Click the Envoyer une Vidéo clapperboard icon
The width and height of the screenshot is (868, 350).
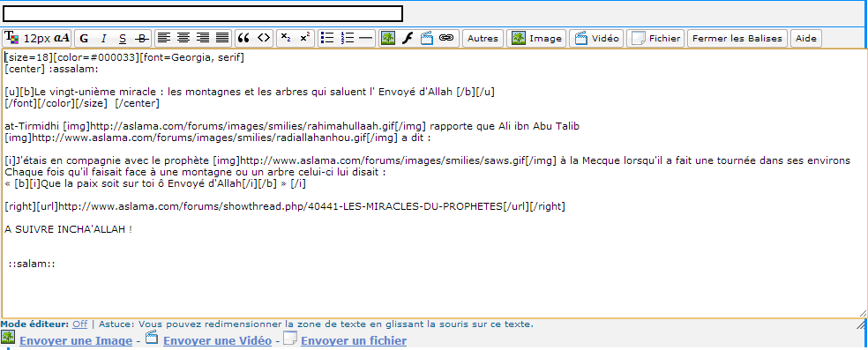pos(153,338)
